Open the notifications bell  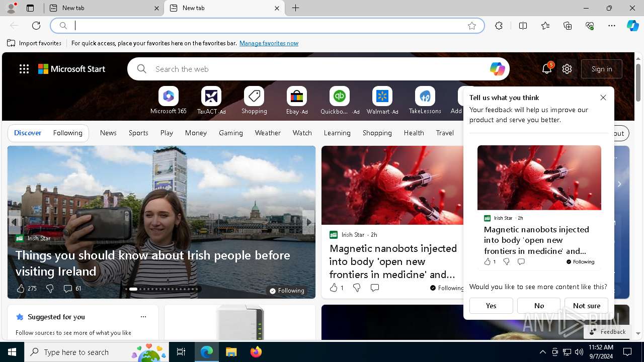click(547, 69)
